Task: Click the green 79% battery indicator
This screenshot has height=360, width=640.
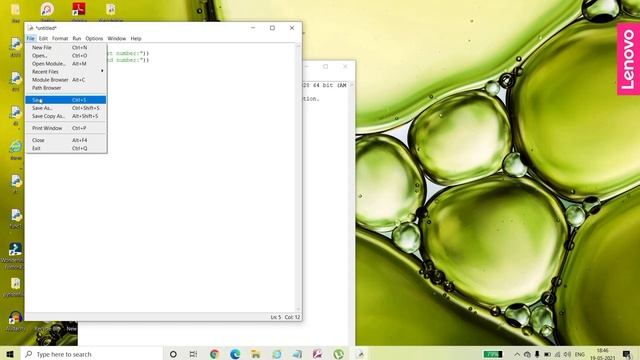Action: (493, 354)
